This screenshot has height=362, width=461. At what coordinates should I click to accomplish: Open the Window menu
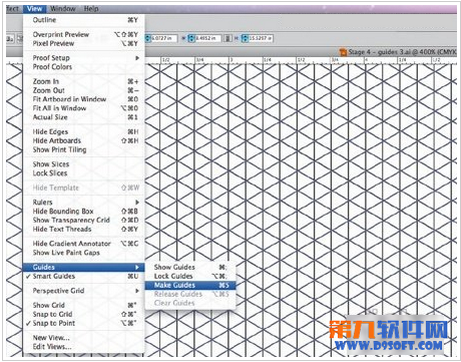[x=63, y=9]
